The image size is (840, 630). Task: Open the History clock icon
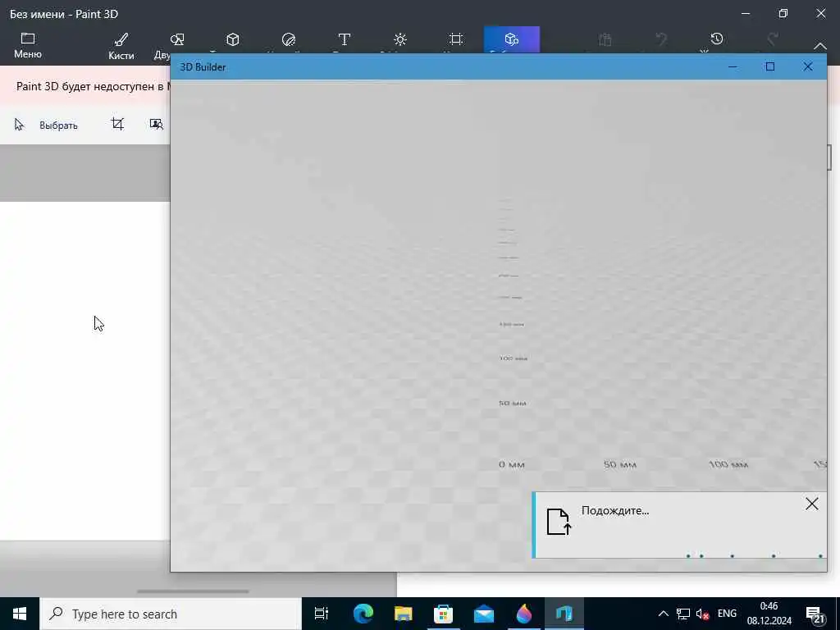pyautogui.click(x=717, y=39)
